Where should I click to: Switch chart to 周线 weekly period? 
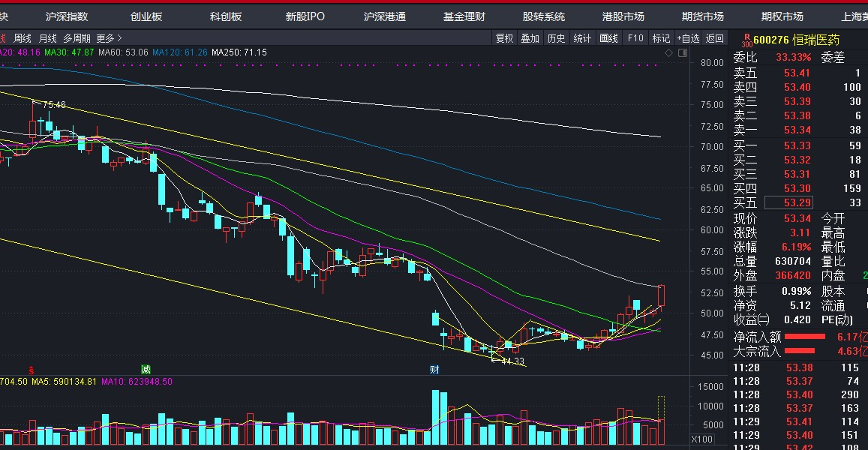tap(23, 38)
